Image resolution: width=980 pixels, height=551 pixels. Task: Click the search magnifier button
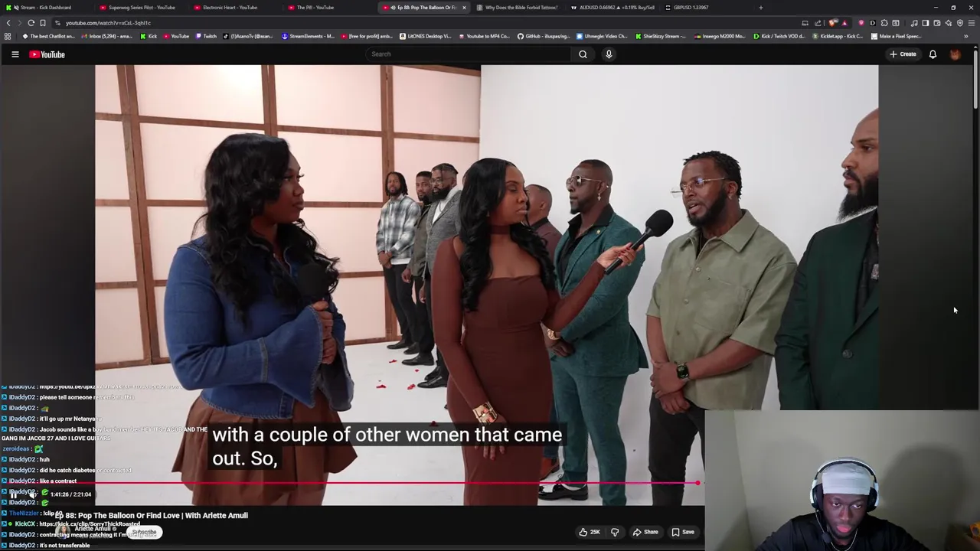click(x=583, y=54)
